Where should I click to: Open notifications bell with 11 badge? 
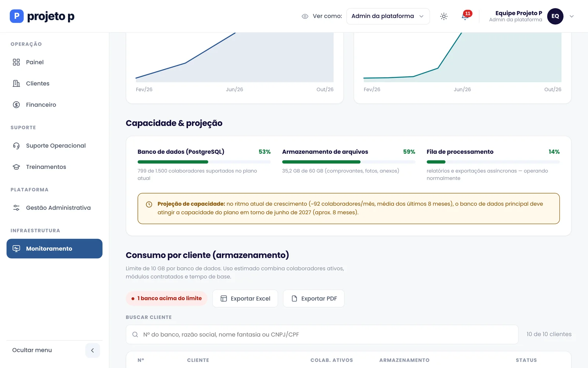tap(465, 16)
